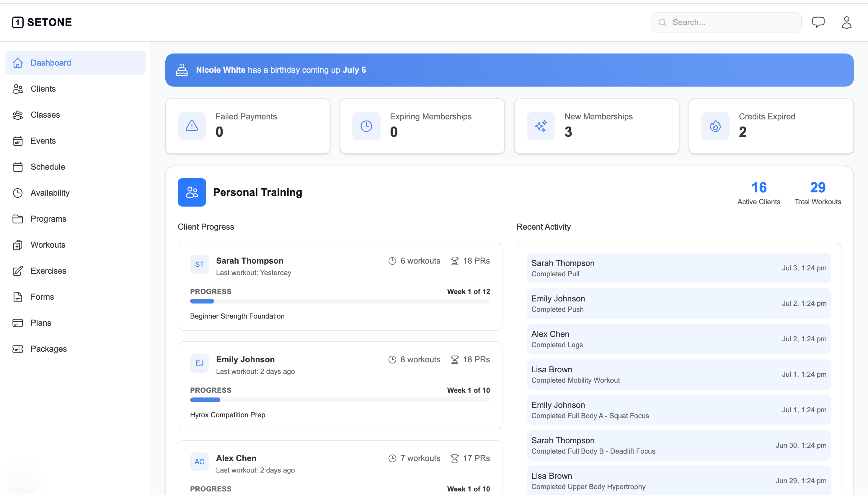Click the AC avatar for Alex Chen
The image size is (868, 495).
click(x=200, y=462)
